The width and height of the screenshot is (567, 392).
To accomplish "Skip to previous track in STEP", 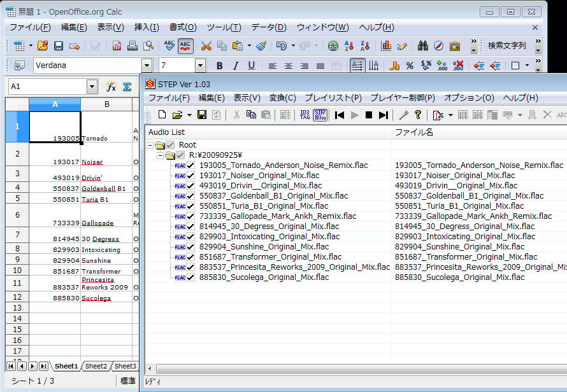I will coord(339,115).
